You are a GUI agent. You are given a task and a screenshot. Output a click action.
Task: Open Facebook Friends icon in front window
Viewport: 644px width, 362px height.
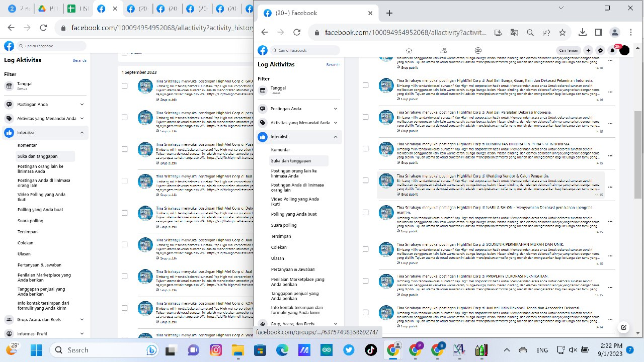coord(443,50)
